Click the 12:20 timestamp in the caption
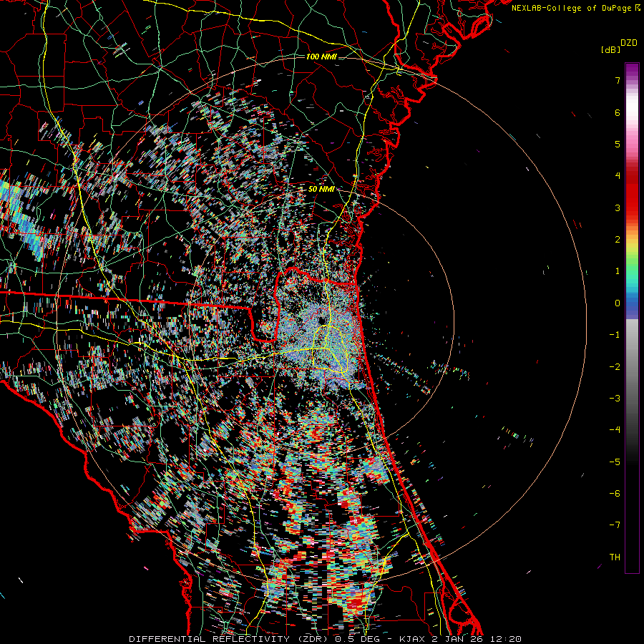 506,639
